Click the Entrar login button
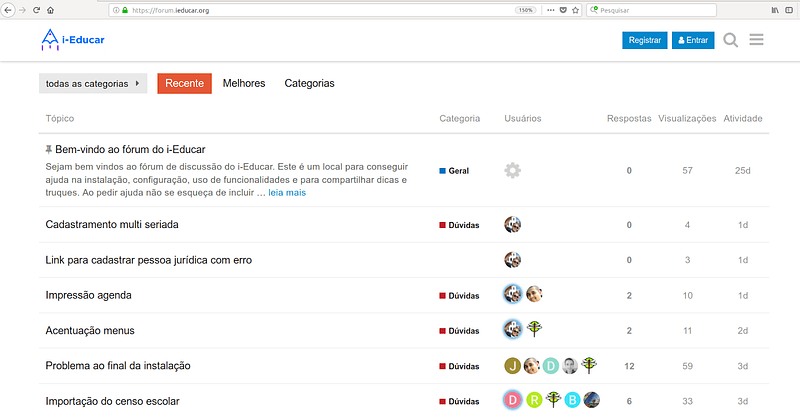The image size is (800, 418). [693, 40]
